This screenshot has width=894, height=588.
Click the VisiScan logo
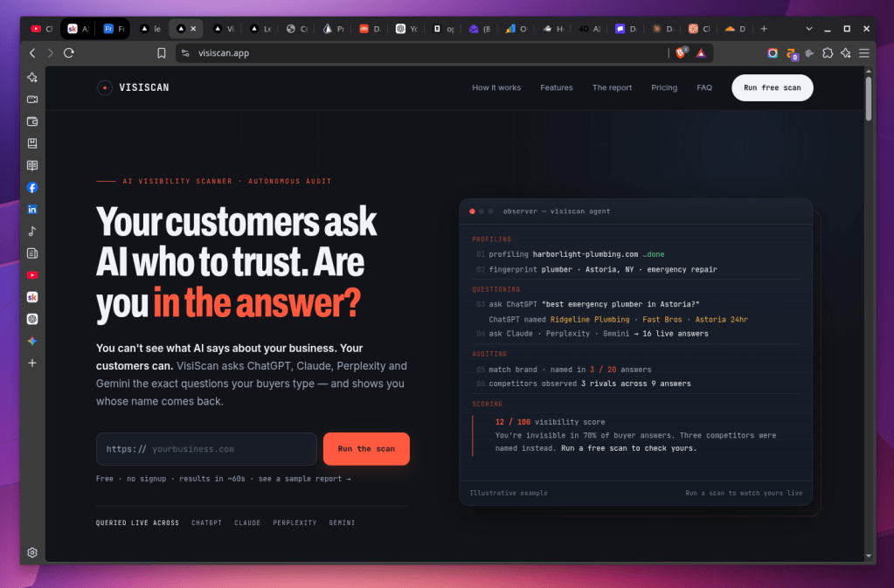(134, 87)
